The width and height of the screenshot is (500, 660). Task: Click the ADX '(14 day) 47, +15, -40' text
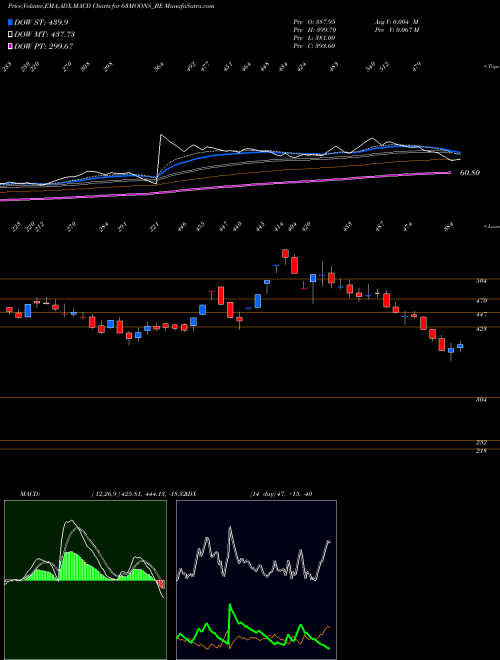[281, 494]
